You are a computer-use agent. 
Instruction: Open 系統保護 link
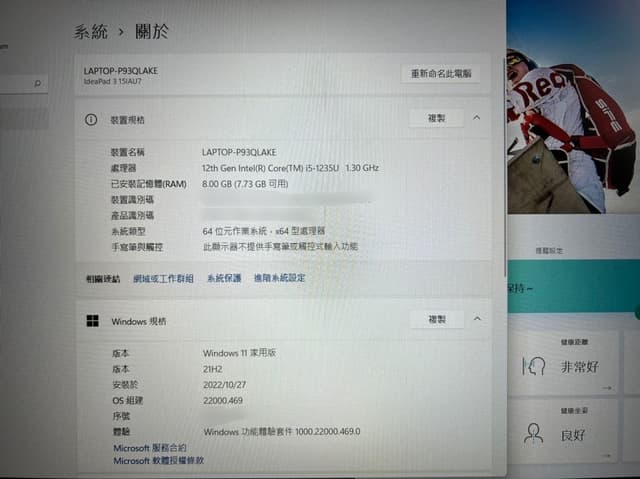[x=224, y=278]
